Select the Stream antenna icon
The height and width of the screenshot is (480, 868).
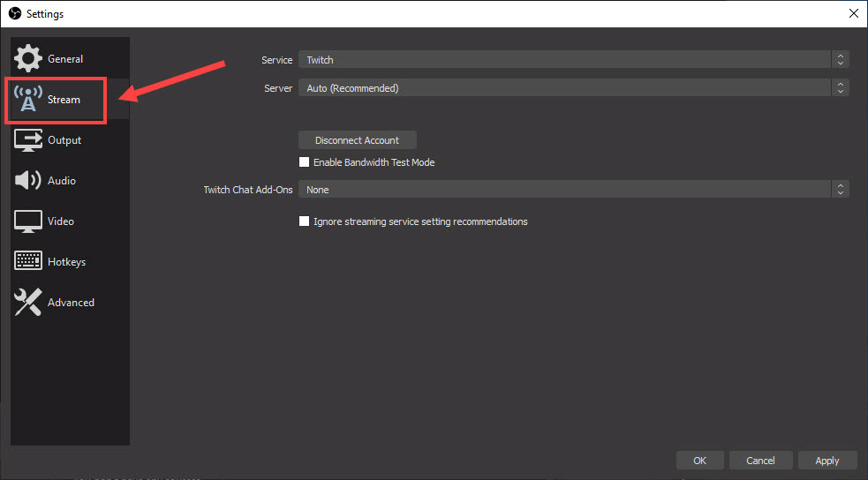(28, 100)
